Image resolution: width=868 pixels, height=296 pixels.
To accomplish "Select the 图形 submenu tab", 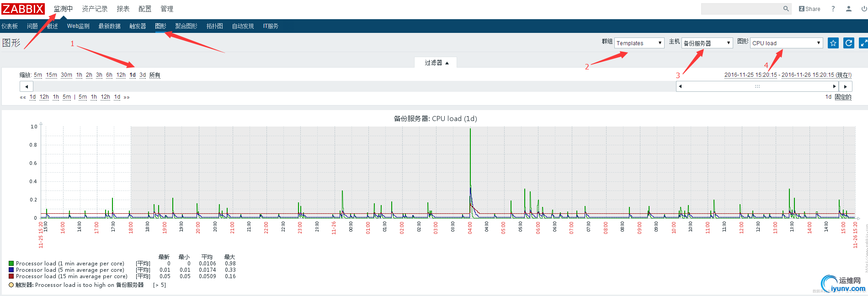I will 160,26.
